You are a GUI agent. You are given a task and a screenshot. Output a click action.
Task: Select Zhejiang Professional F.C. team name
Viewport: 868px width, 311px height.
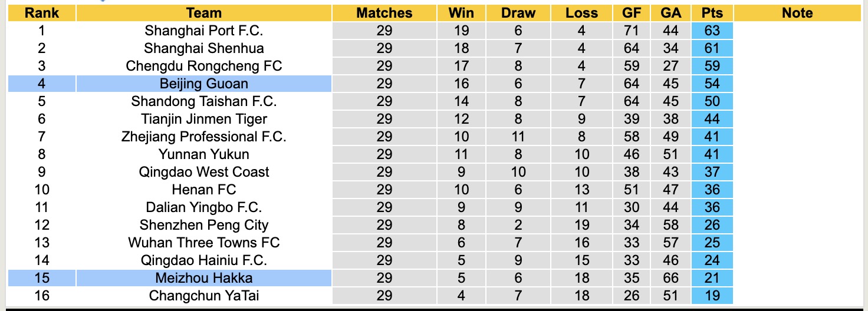pyautogui.click(x=203, y=137)
